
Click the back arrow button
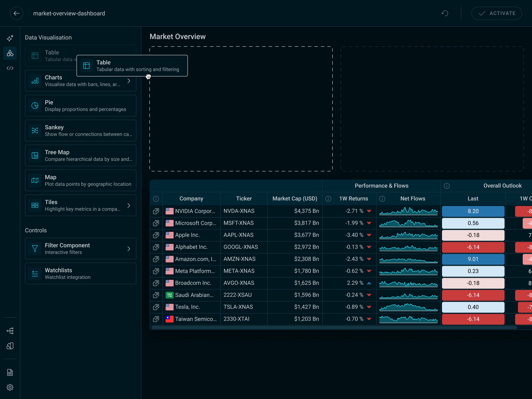[17, 13]
